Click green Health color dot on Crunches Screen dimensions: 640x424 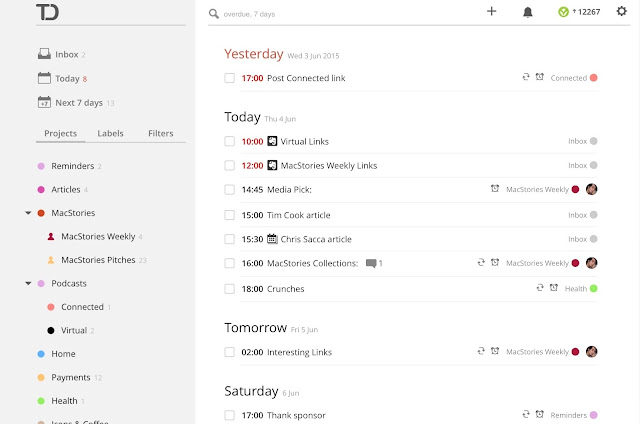pos(593,289)
